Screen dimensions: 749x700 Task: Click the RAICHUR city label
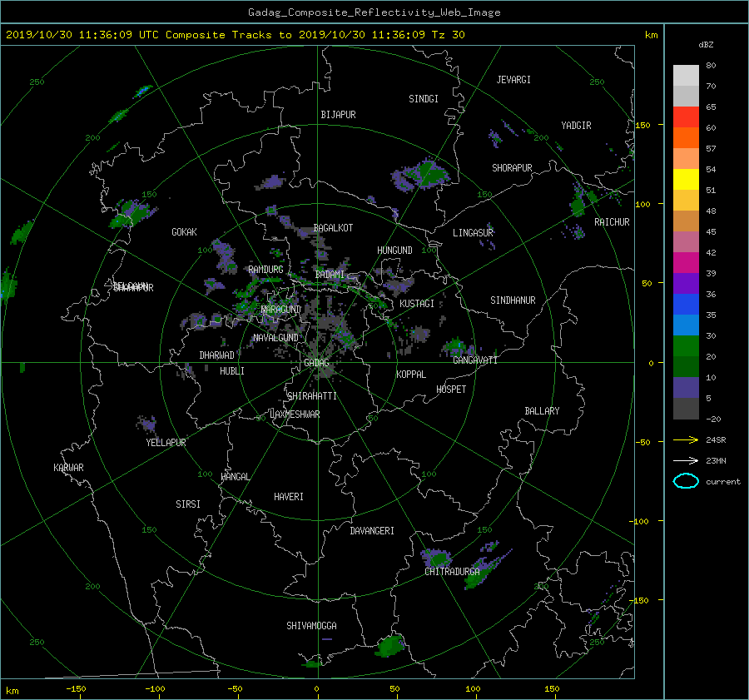[612, 222]
